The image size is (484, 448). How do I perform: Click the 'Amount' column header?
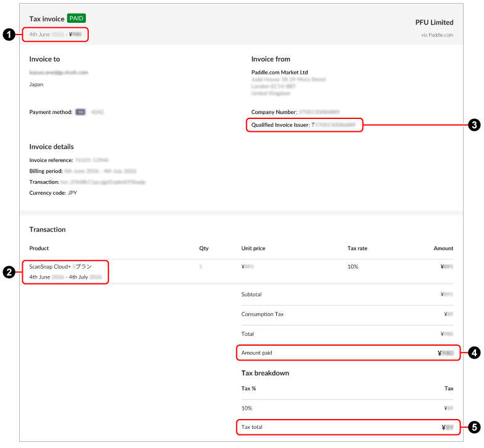[x=443, y=248]
